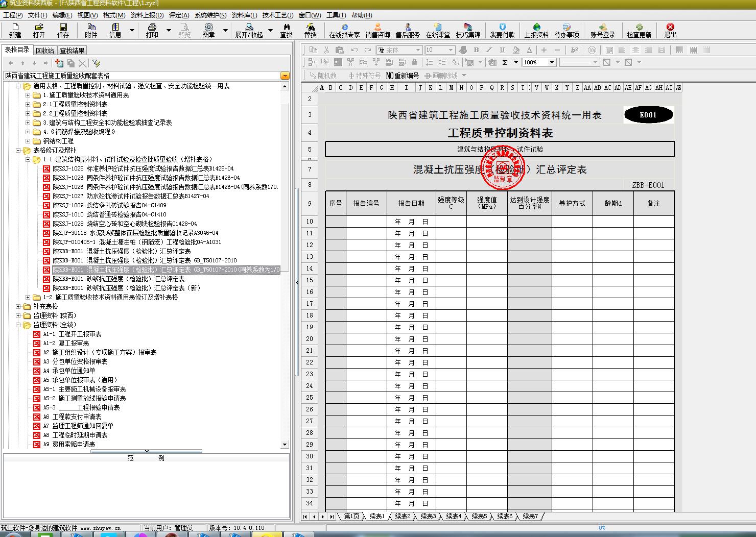
Task: Expand the 监理资料(陕西) tree node
Action: pyautogui.click(x=17, y=315)
